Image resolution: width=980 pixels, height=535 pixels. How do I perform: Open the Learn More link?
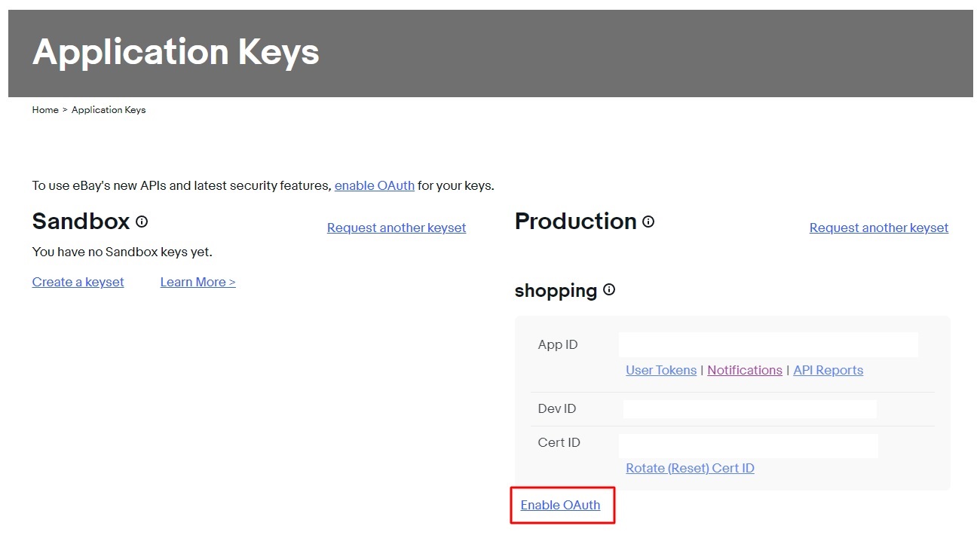(198, 282)
